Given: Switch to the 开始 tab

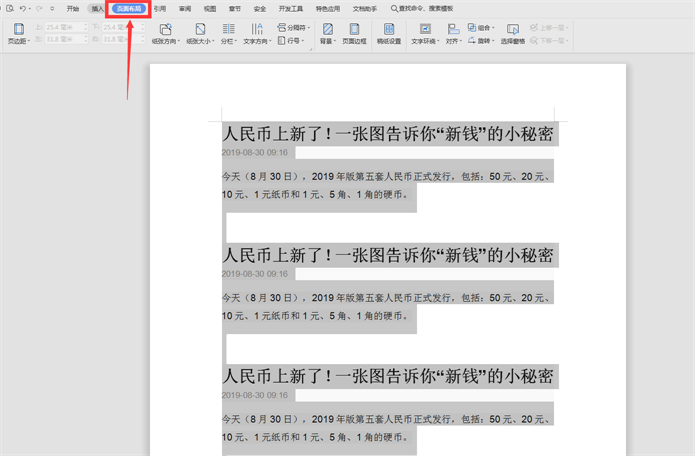Looking at the screenshot, I should pyautogui.click(x=73, y=8).
